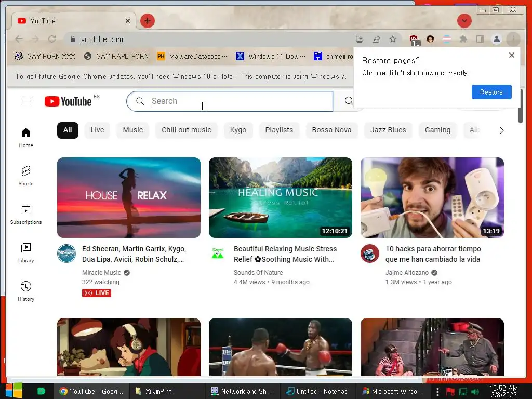
Task: Click the youtube.com address bar
Action: click(x=210, y=39)
